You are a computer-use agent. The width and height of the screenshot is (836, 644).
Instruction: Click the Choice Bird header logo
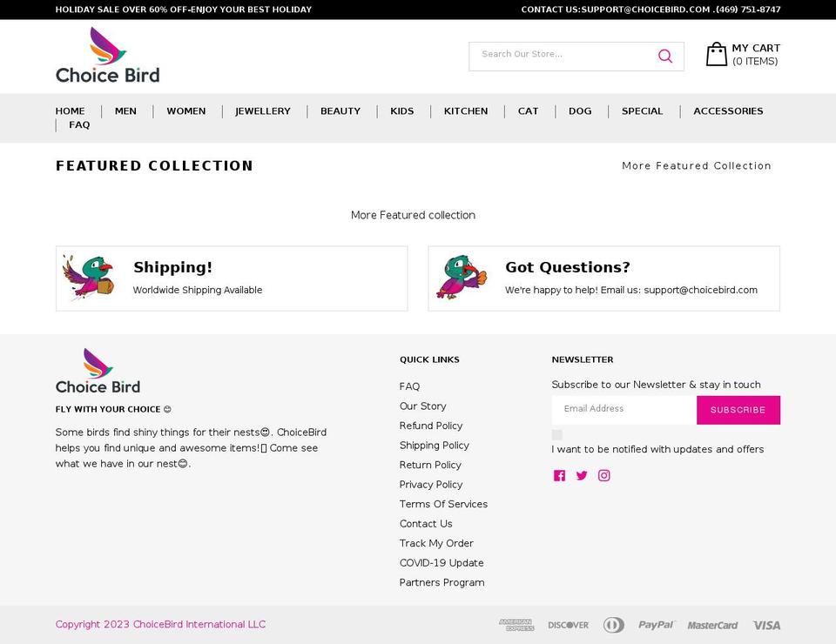(108, 56)
